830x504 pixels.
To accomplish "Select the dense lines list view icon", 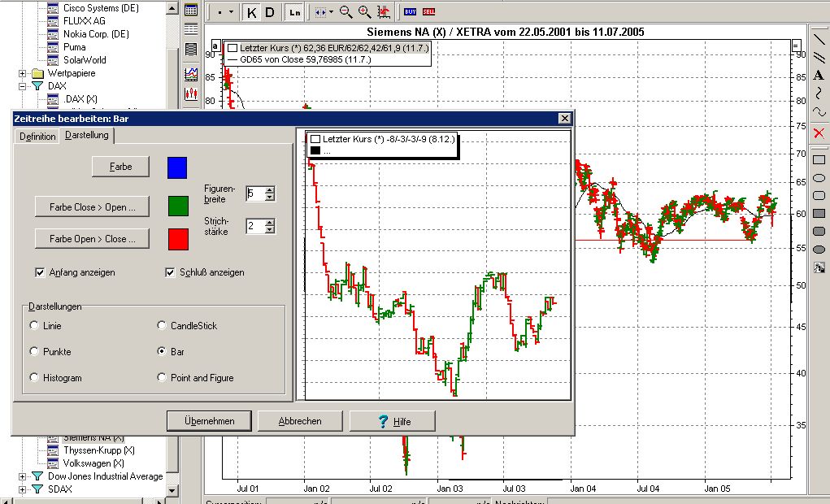I will point(191,50).
